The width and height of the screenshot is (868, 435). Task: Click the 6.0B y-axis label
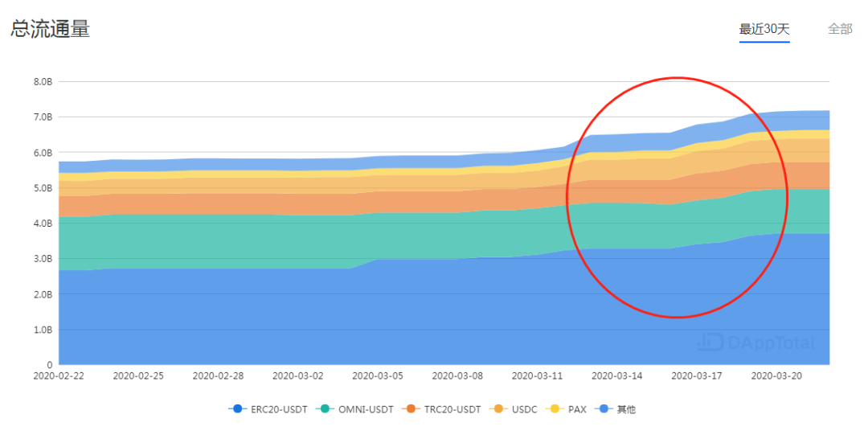click(x=43, y=153)
